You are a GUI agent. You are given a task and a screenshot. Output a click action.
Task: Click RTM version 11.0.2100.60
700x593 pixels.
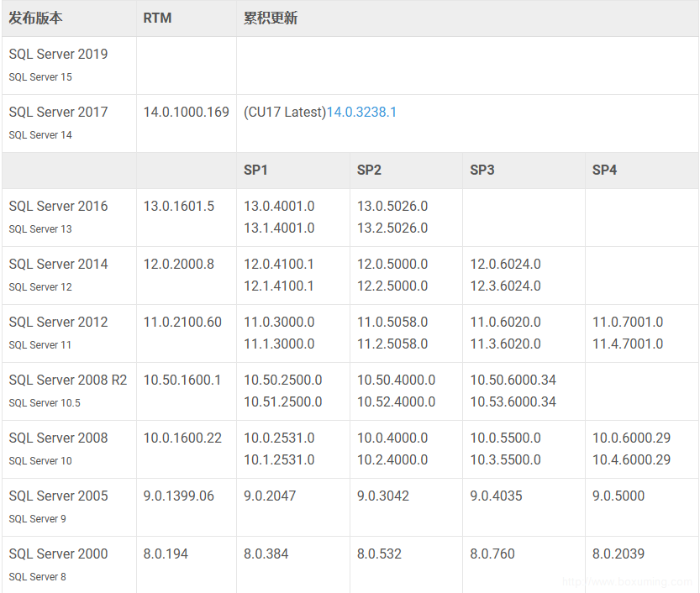(182, 323)
